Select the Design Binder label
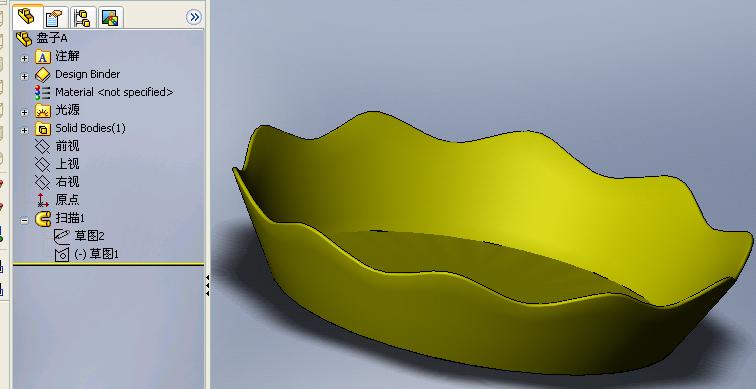756x389 pixels. (87, 74)
